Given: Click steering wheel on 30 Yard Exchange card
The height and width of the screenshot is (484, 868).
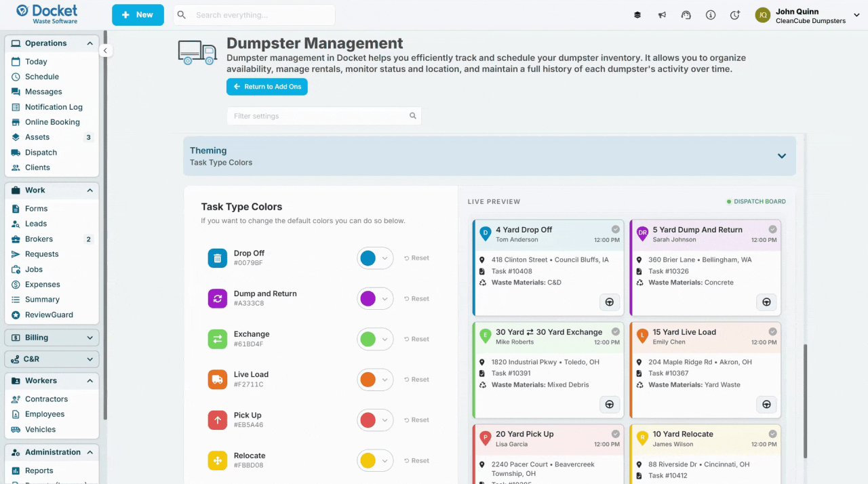Looking at the screenshot, I should (x=610, y=405).
